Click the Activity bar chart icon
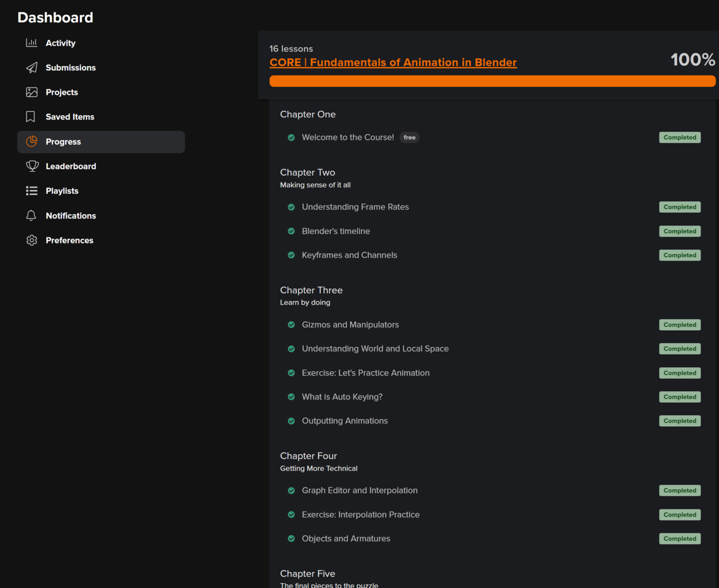The height and width of the screenshot is (588, 719). [x=31, y=43]
